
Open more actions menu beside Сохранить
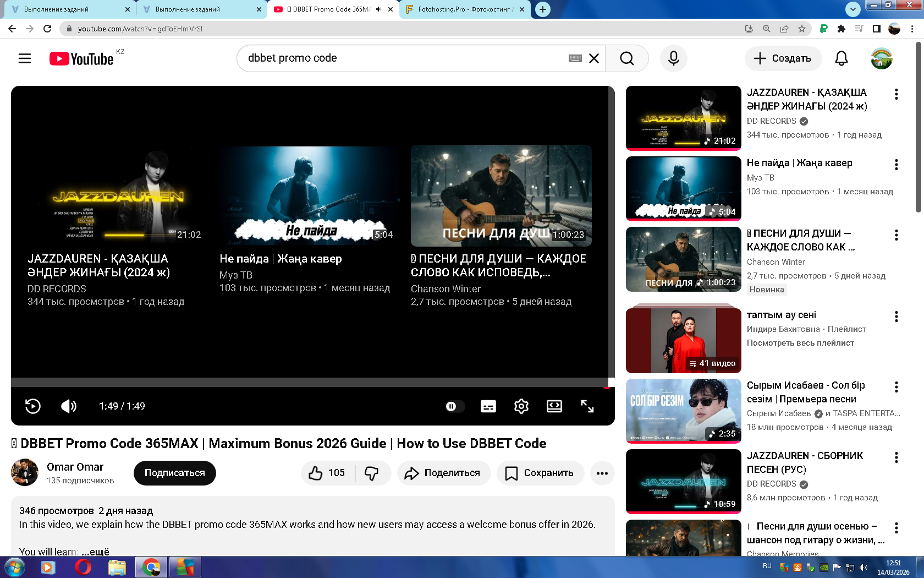(x=602, y=473)
